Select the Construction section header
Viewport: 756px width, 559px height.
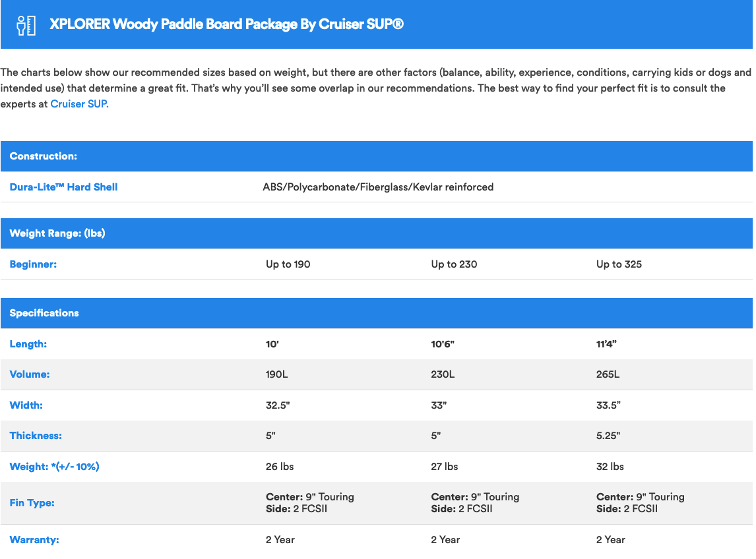click(44, 157)
